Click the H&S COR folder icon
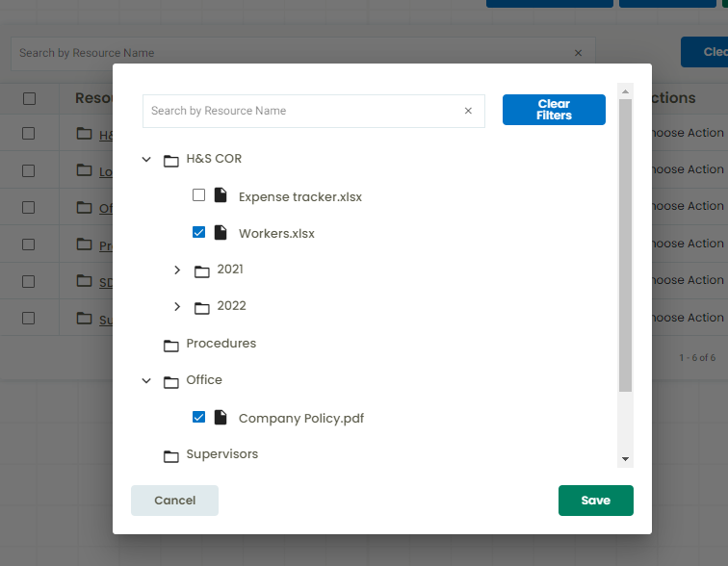Viewport: 728px width, 566px height. 171,160
